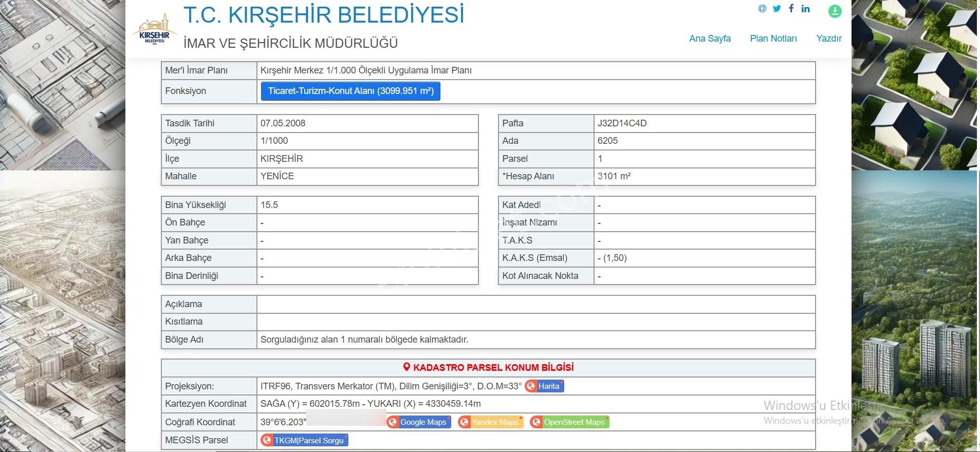Image resolution: width=980 pixels, height=452 pixels.
Task: Click İlçe value KIRŞEHİR
Action: coord(282,159)
